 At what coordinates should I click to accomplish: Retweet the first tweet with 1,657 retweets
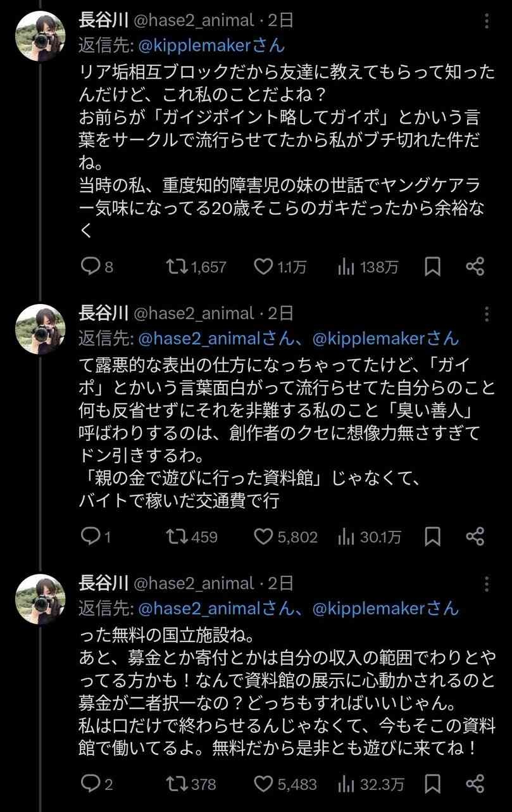pyautogui.click(x=177, y=267)
